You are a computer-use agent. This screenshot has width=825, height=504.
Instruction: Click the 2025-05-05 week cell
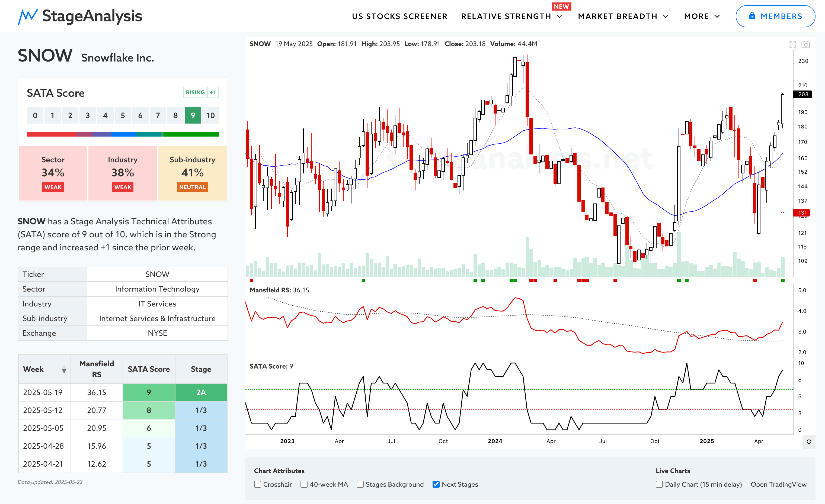point(44,428)
